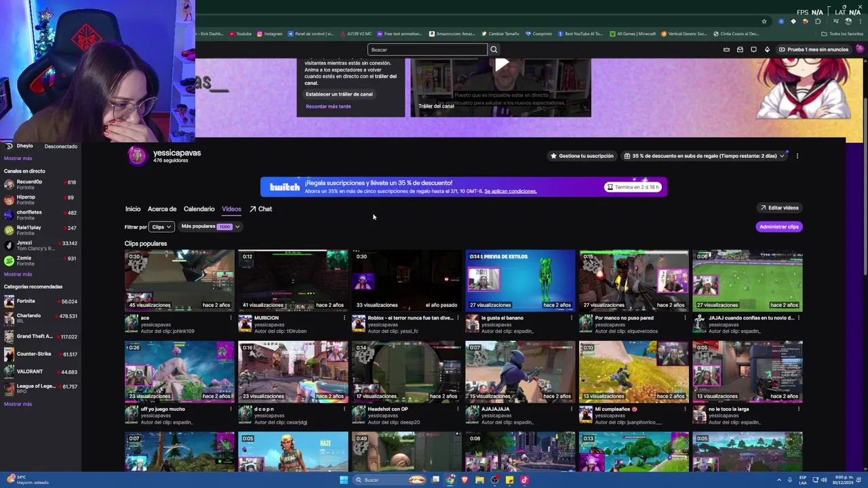
Task: Show hidden system tray icons
Action: point(779,480)
